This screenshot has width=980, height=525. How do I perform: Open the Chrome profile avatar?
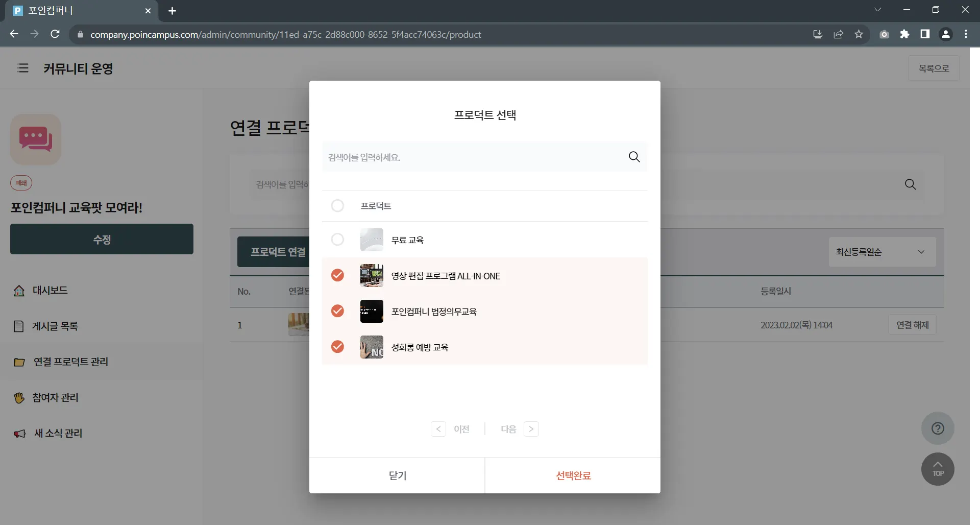click(x=945, y=34)
